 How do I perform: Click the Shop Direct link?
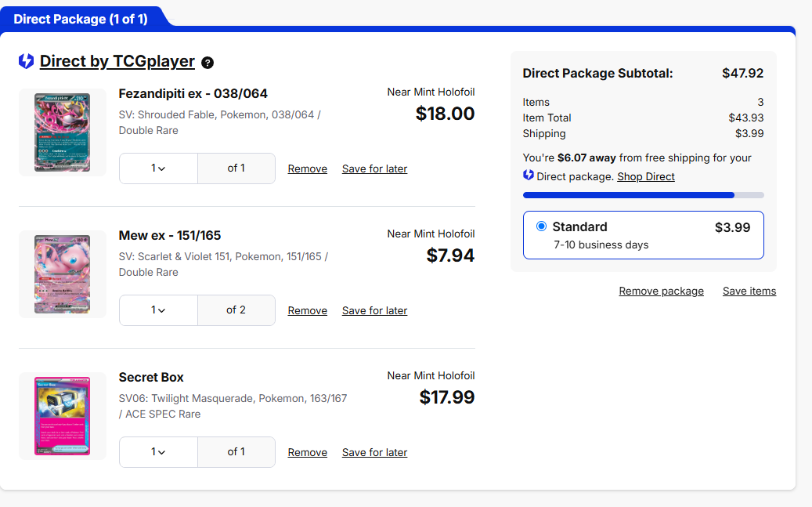click(645, 176)
